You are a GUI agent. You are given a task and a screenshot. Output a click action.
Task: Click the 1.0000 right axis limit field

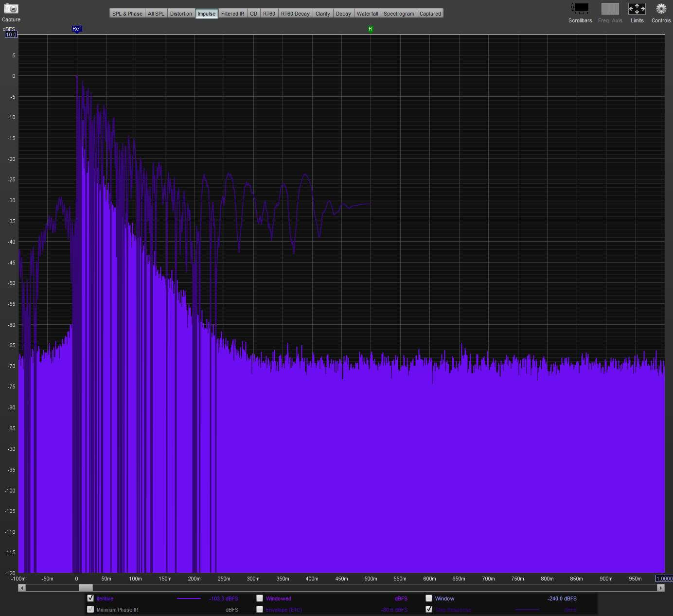[x=664, y=579]
